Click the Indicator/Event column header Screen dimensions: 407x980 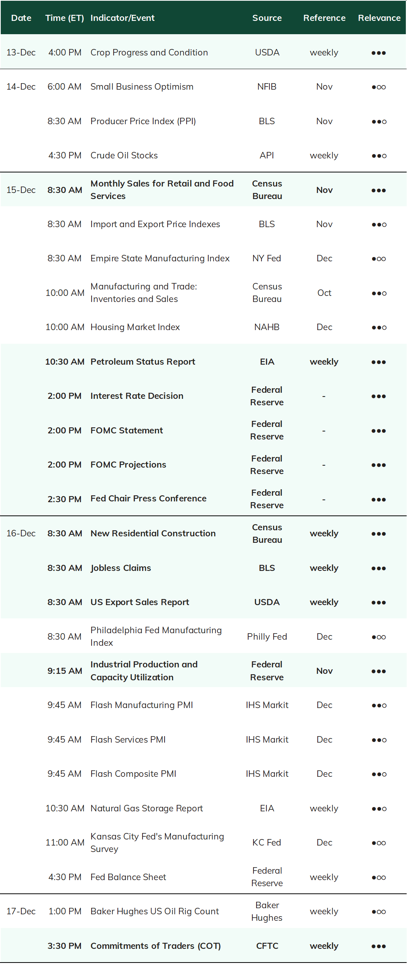(122, 18)
